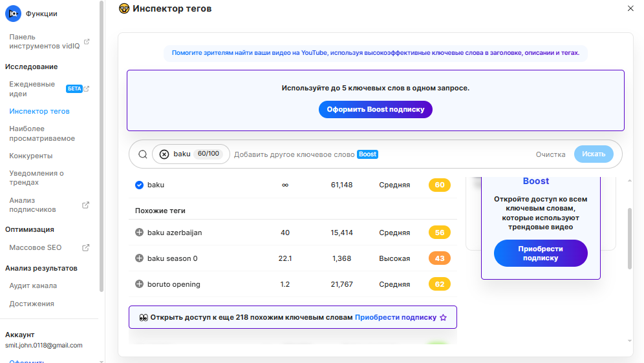The image size is (644, 363).
Task: Add the baku season 0 tag
Action: click(x=139, y=258)
